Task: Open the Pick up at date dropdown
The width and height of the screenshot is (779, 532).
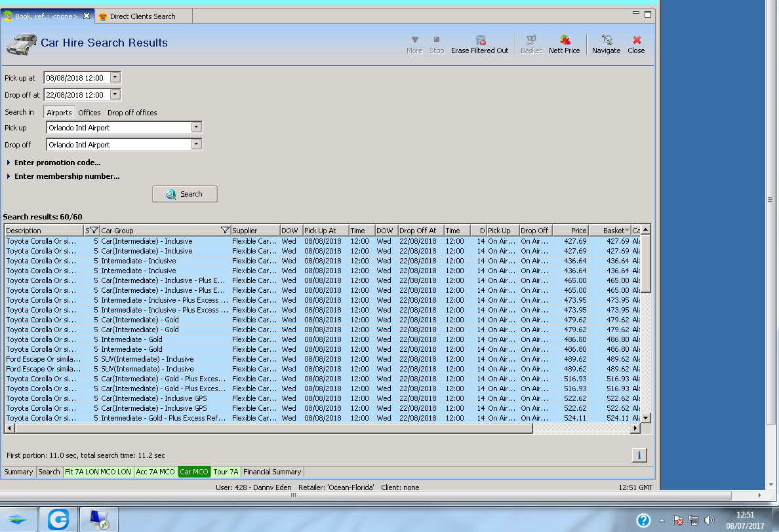Action: click(115, 77)
